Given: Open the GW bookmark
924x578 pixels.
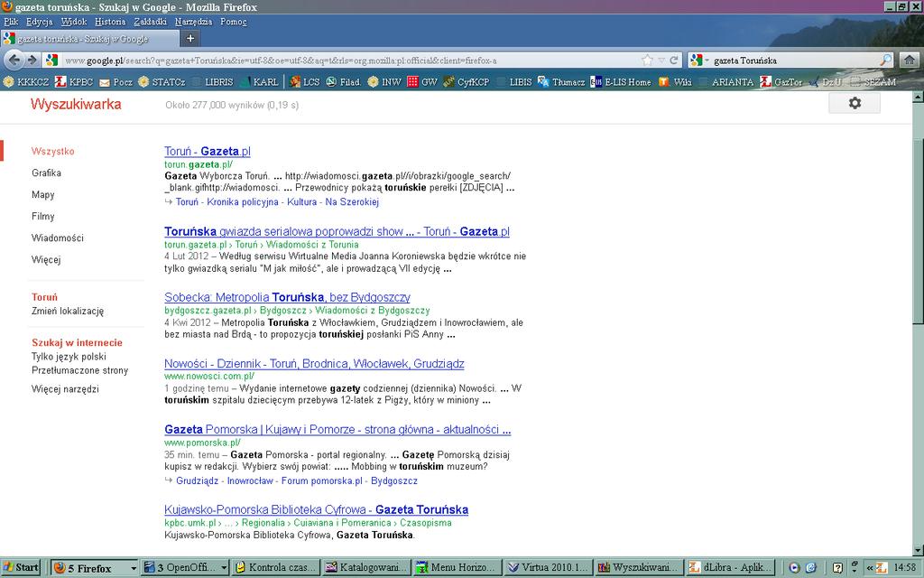Looking at the screenshot, I should 422,82.
